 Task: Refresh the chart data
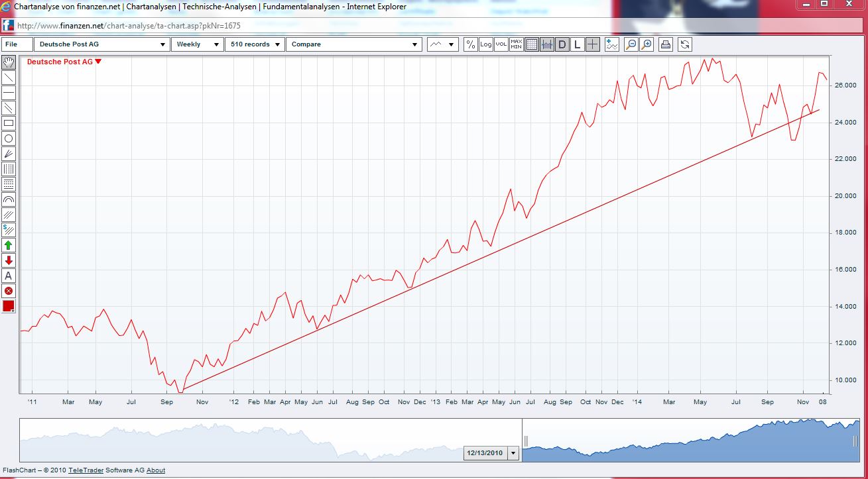tap(685, 44)
